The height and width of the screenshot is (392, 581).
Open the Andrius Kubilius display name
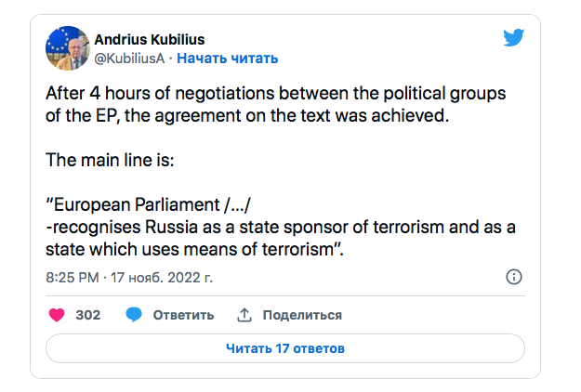pos(150,39)
